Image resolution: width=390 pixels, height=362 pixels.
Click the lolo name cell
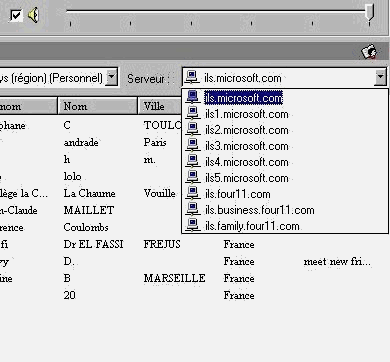coord(72,176)
